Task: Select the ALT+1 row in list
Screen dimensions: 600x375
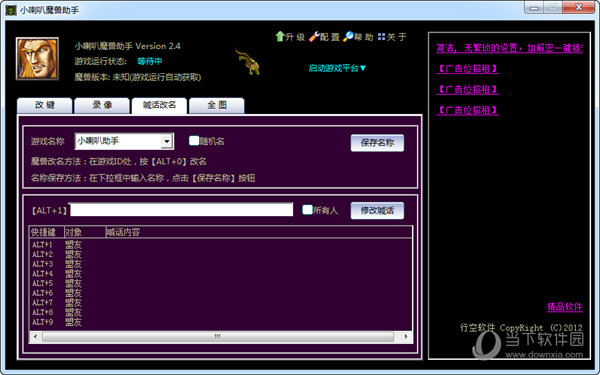Action: pos(220,245)
